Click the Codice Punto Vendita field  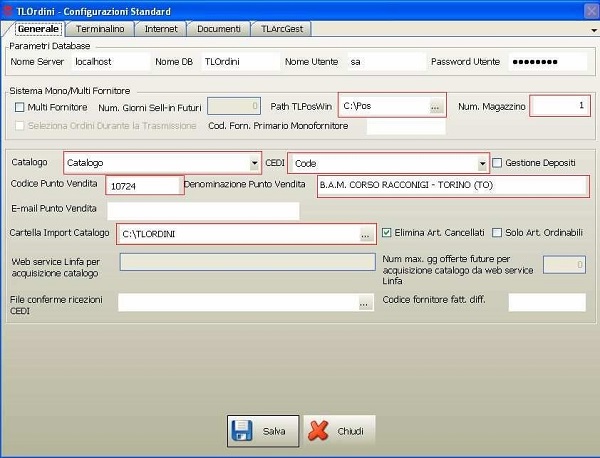pyautogui.click(x=143, y=186)
